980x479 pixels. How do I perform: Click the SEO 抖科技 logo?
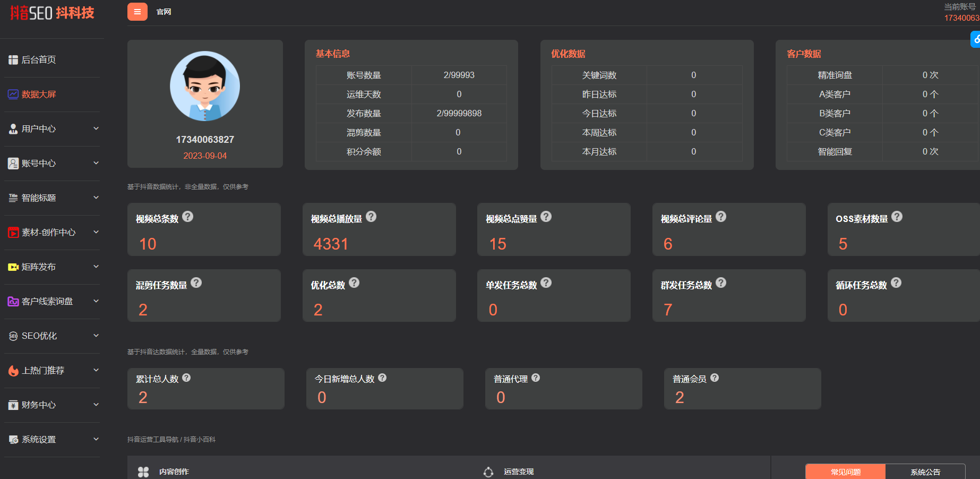(x=52, y=13)
